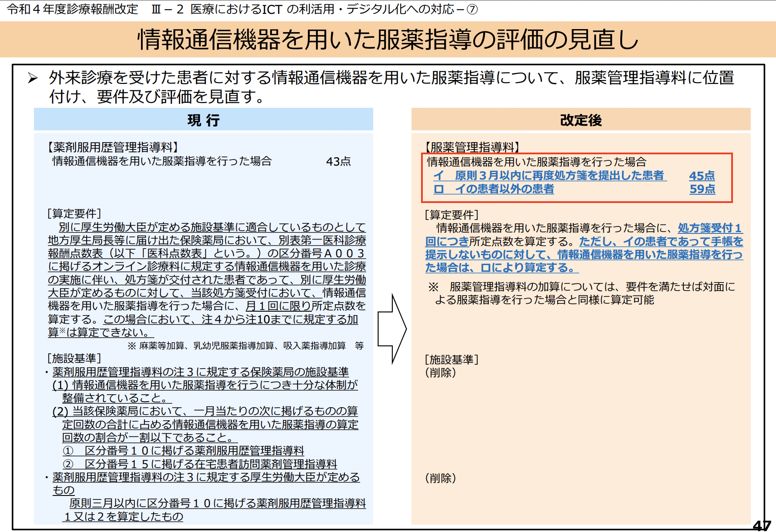Click the underlined text 処方箋受付１

710,228
